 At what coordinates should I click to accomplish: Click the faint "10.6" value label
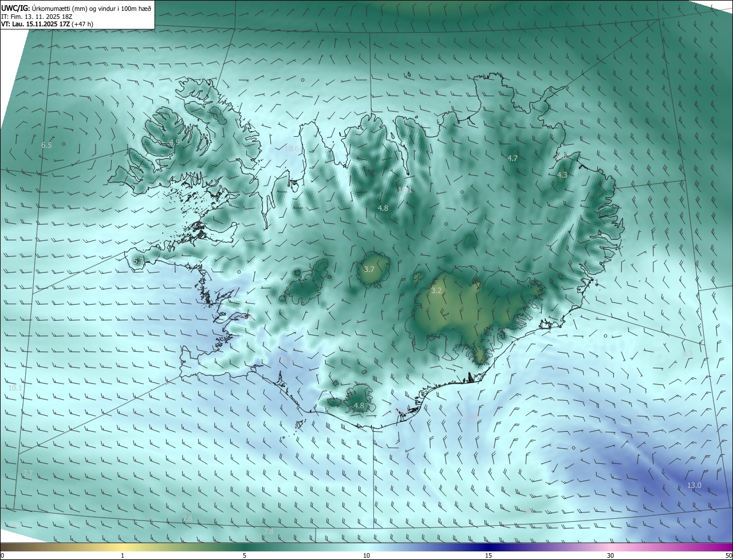291,149
